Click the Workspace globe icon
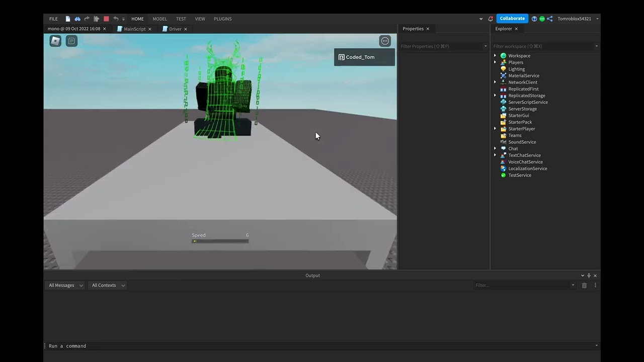This screenshot has width=644, height=362. (x=503, y=56)
